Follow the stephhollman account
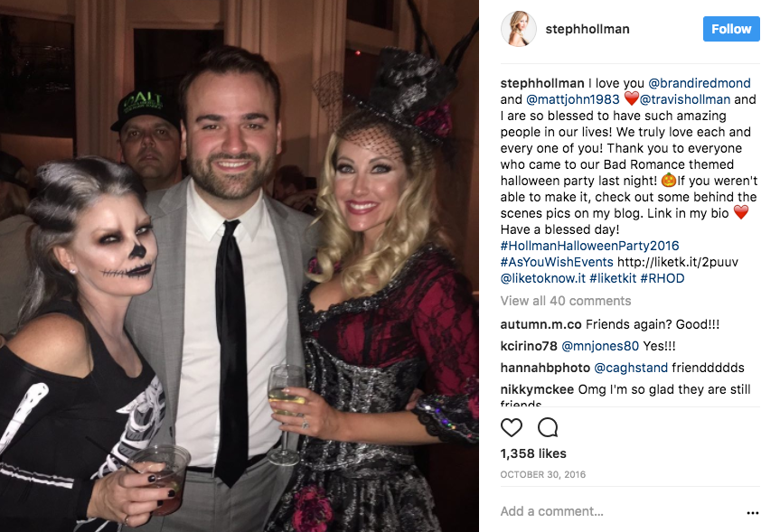780x532 pixels. click(731, 29)
